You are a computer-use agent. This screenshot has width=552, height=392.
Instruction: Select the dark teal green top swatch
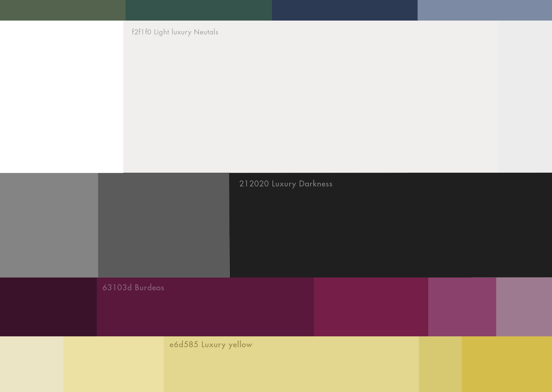pyautogui.click(x=199, y=10)
